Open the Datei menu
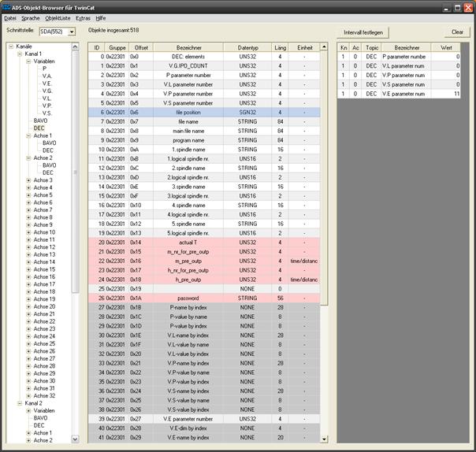 click(x=10, y=18)
